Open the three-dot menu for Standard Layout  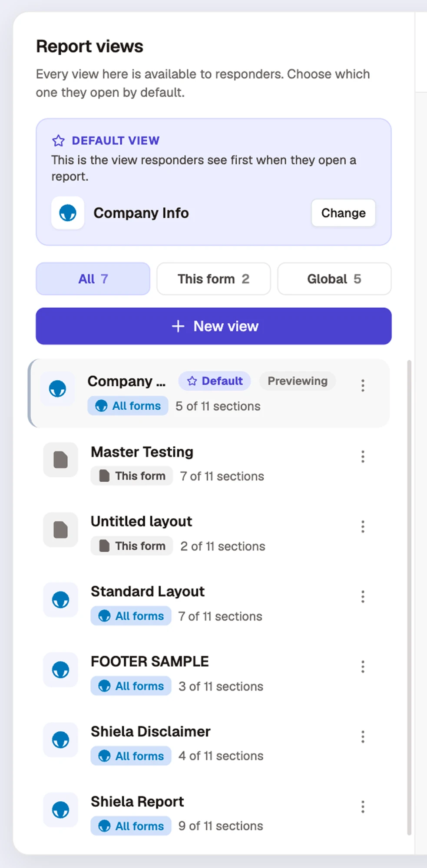coord(363,597)
